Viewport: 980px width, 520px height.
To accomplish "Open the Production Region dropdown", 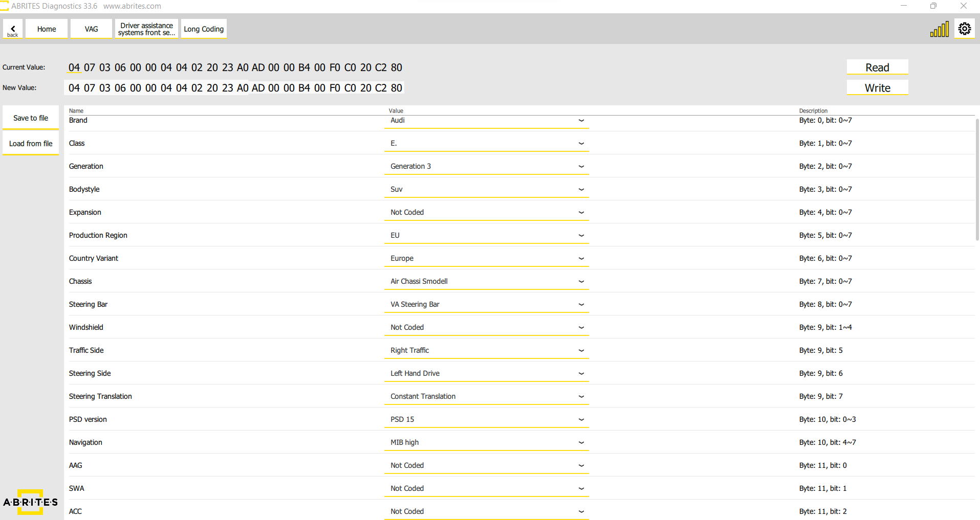I will 487,236.
